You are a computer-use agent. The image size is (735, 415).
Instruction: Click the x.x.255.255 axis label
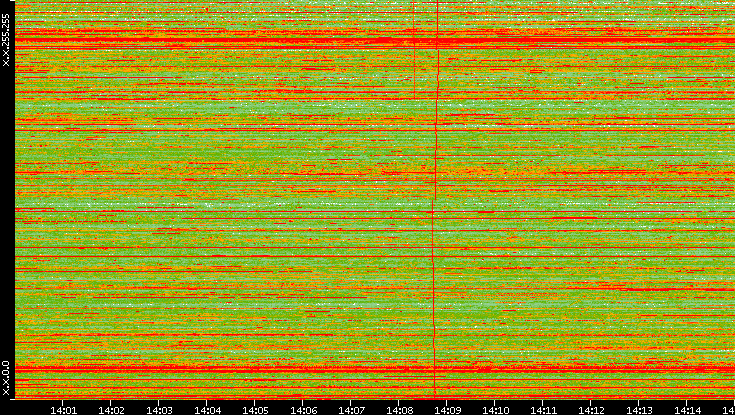click(x=6, y=40)
